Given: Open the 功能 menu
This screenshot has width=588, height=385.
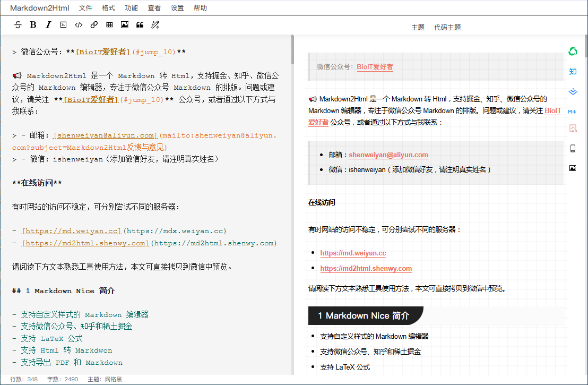Looking at the screenshot, I should [131, 8].
